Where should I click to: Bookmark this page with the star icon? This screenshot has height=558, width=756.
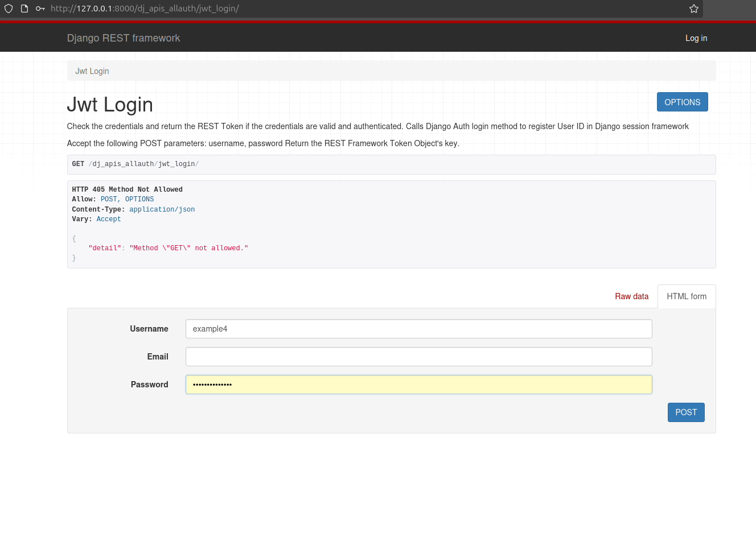pyautogui.click(x=693, y=9)
